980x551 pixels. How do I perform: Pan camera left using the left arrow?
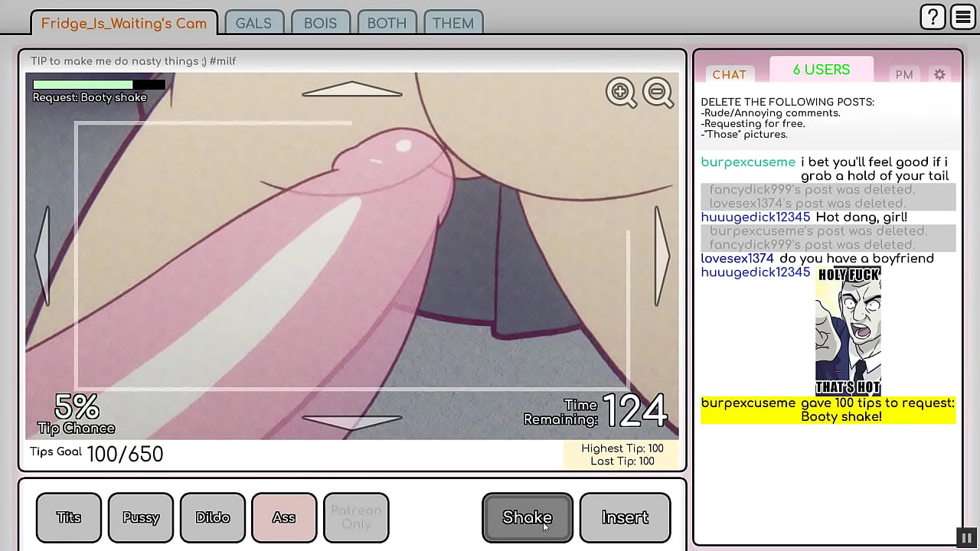(x=42, y=256)
